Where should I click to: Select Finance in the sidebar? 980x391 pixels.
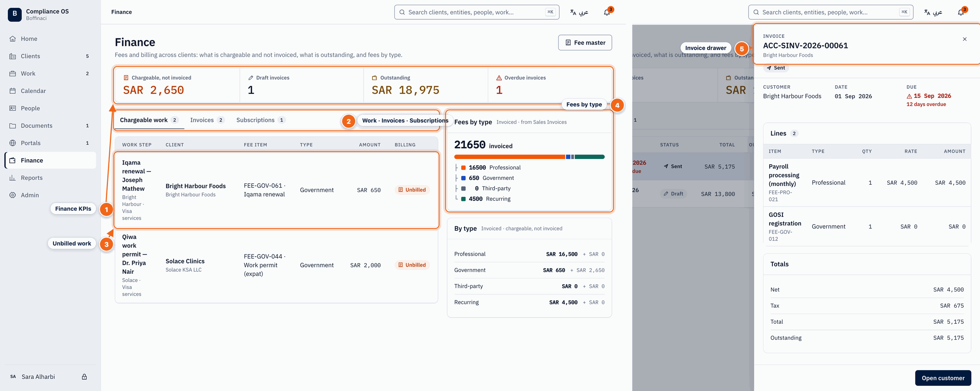(x=50, y=160)
